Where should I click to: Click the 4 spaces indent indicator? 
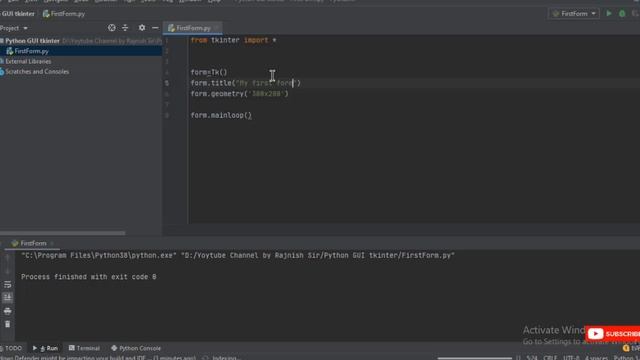pyautogui.click(x=596, y=358)
